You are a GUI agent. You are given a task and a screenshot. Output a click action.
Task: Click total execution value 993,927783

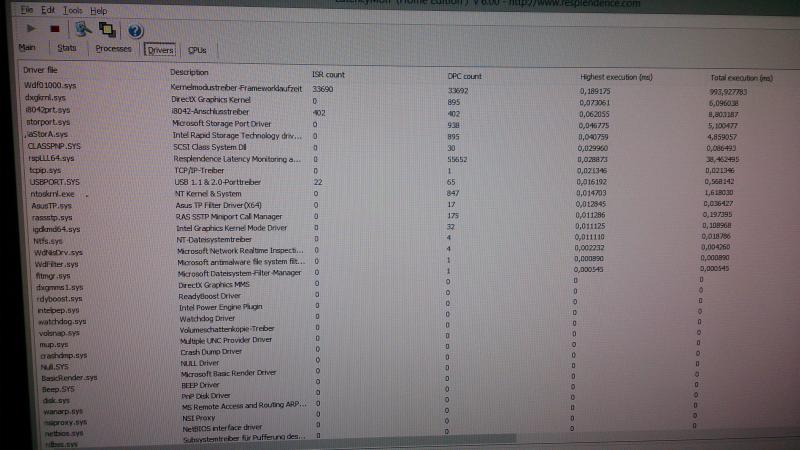coord(728,92)
